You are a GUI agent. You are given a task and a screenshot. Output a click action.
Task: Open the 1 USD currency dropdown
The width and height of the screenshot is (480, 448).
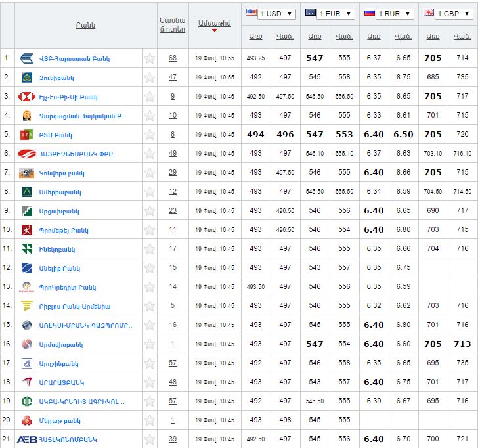[271, 14]
